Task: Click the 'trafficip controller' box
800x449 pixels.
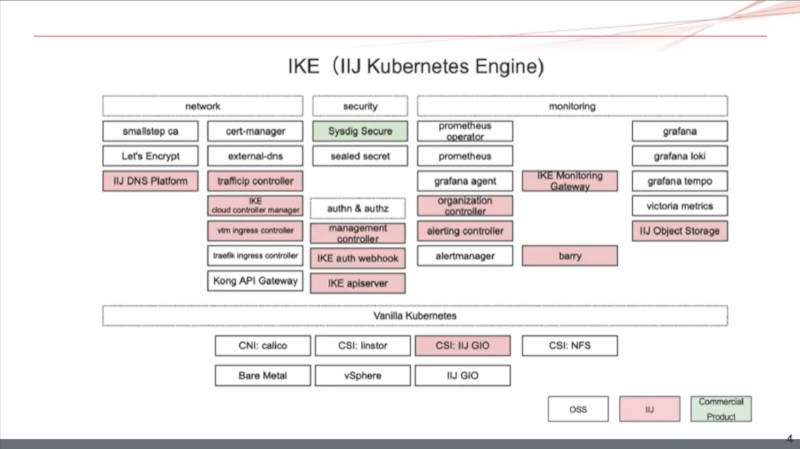Action: [255, 181]
